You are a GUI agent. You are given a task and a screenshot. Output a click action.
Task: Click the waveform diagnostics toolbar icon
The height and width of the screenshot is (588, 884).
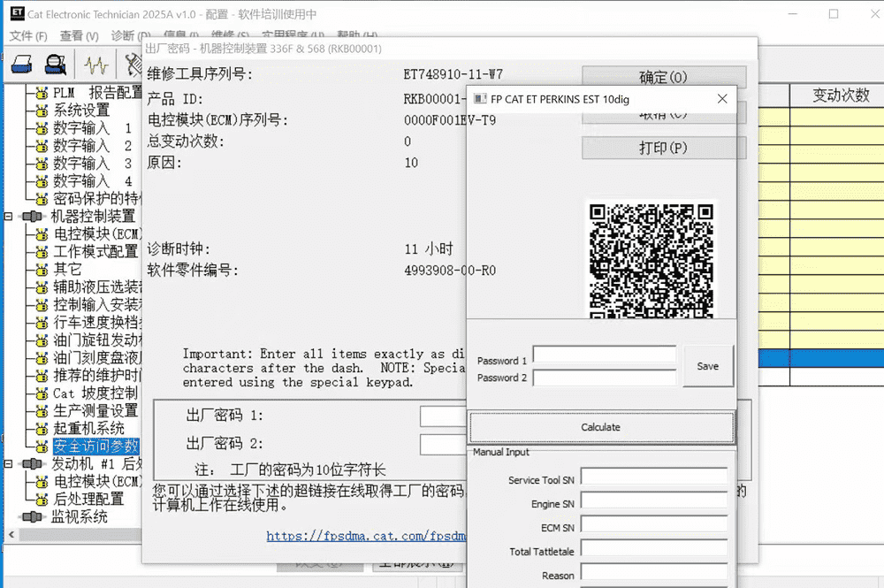pyautogui.click(x=96, y=65)
